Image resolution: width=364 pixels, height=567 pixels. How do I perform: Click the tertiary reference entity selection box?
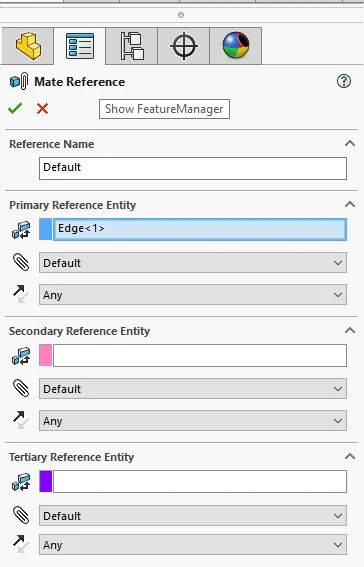pyautogui.click(x=200, y=481)
